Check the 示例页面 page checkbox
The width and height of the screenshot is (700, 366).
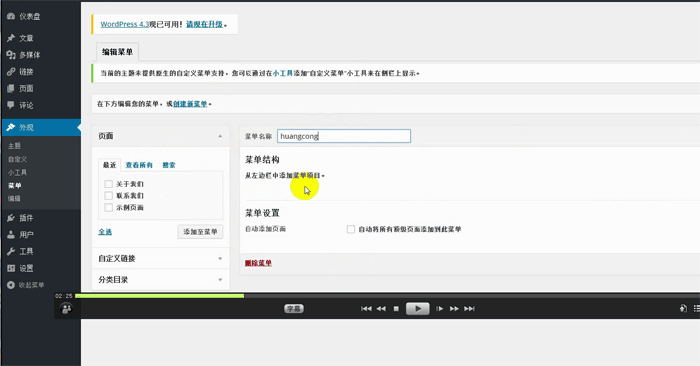coord(108,208)
